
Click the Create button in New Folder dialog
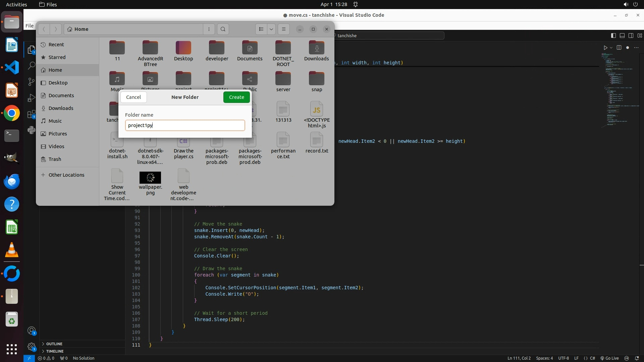(x=236, y=97)
